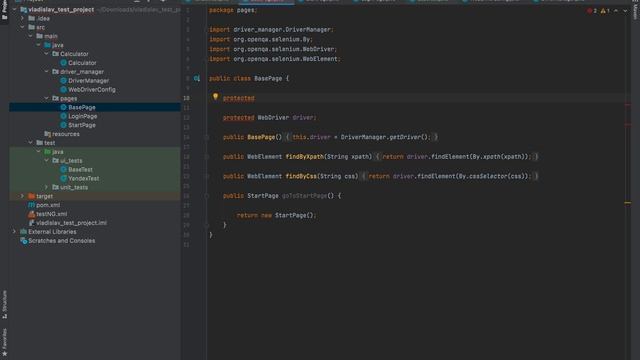Click the External Libraries icon

click(24, 232)
